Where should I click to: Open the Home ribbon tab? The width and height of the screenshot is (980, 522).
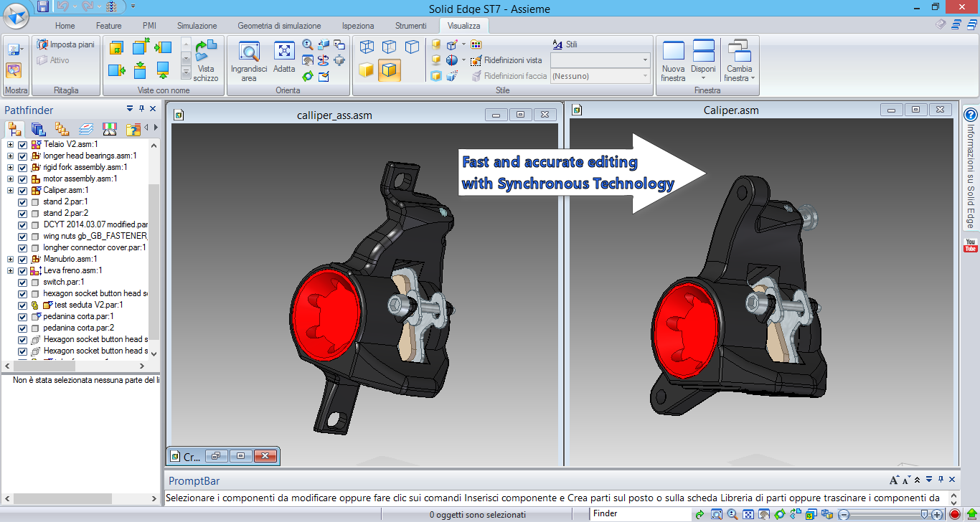65,26
